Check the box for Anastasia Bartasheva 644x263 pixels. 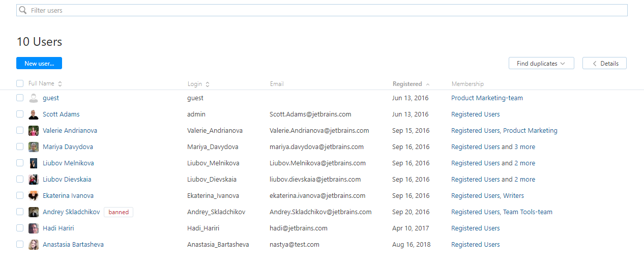(20, 244)
